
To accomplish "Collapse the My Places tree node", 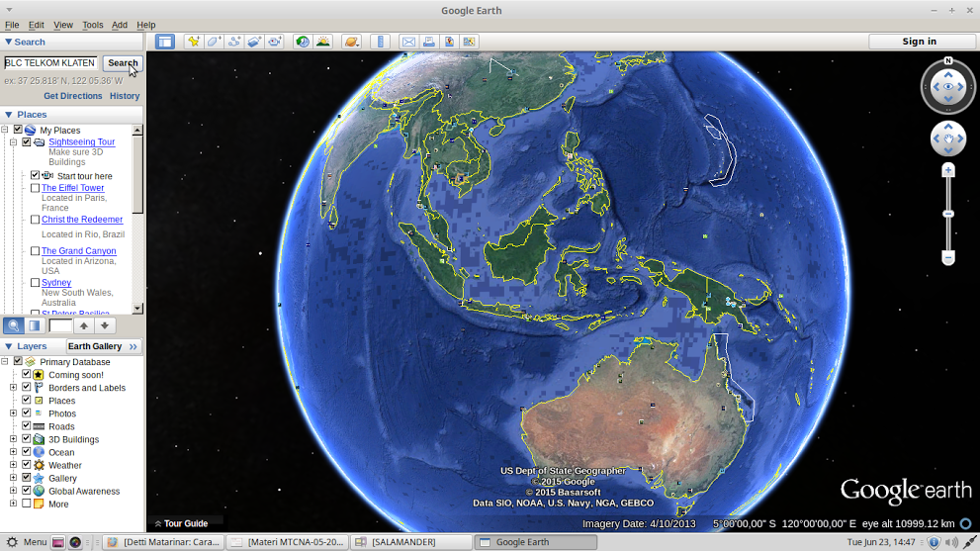I will coord(4,130).
